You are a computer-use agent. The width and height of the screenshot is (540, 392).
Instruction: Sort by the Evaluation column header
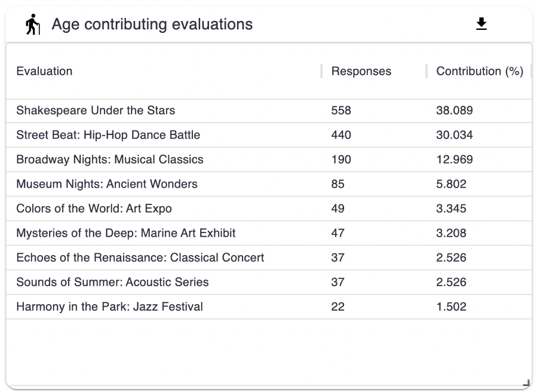pyautogui.click(x=44, y=71)
